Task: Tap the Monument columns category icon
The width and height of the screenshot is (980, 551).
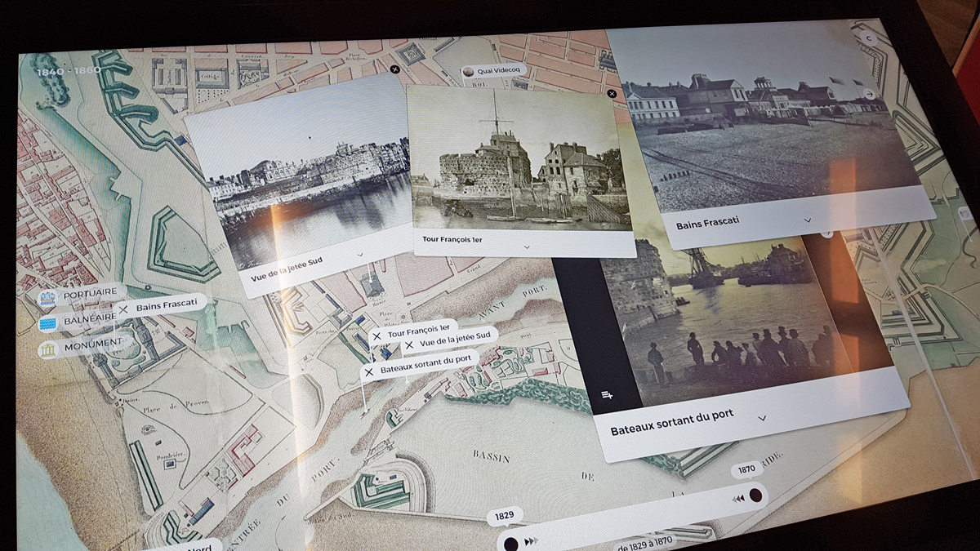Action: (x=48, y=349)
